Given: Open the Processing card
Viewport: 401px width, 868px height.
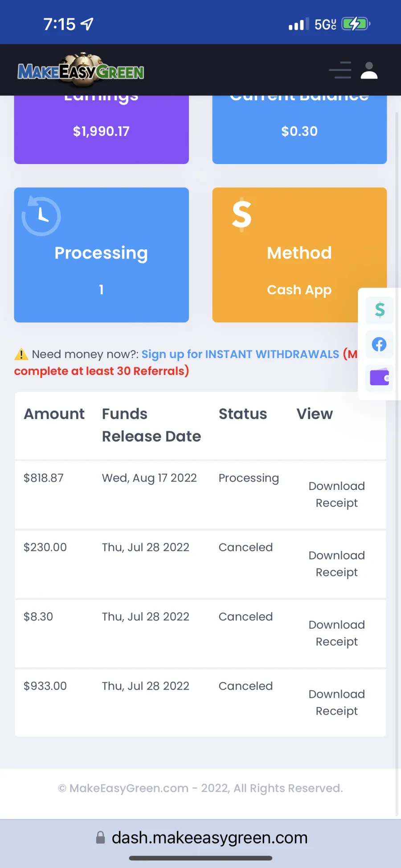Looking at the screenshot, I should (102, 255).
